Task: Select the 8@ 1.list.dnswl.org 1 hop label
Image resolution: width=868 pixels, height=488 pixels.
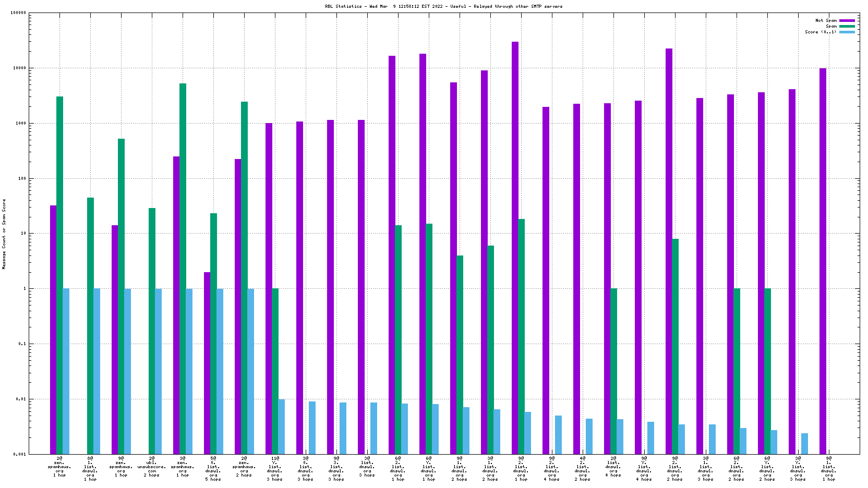Action: pos(90,469)
